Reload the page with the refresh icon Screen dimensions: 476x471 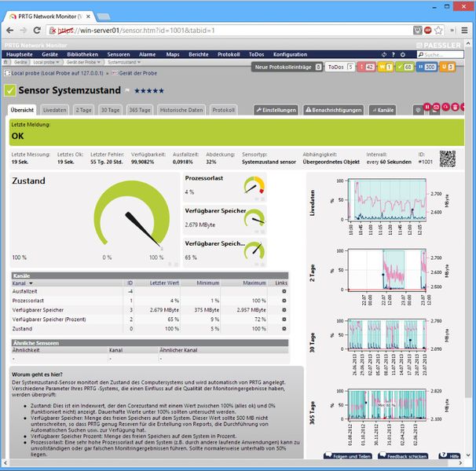(x=37, y=31)
